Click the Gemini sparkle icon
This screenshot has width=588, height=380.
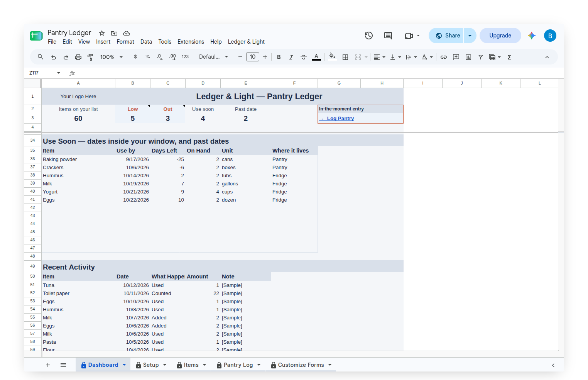pos(532,36)
